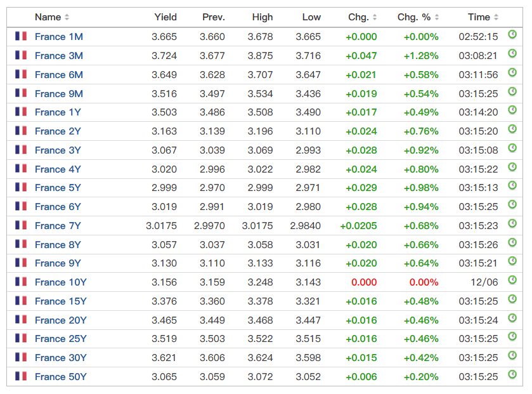Open the France 9M bond link

(x=59, y=94)
